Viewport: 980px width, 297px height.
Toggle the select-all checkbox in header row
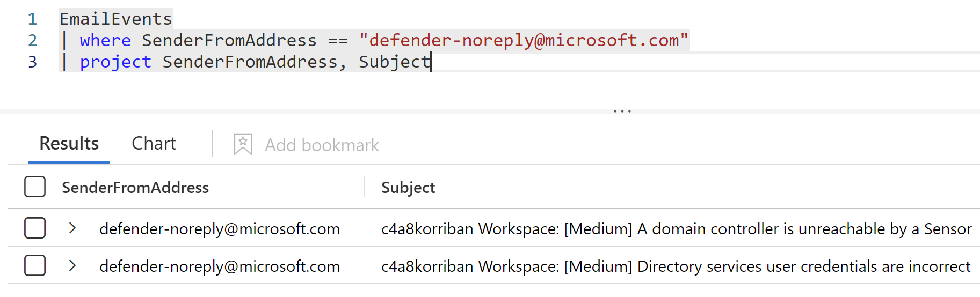[35, 187]
